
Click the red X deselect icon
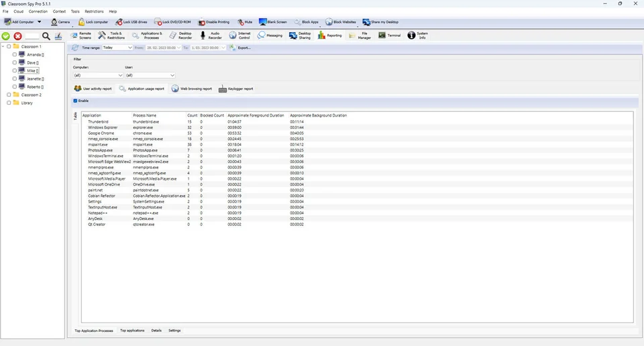pyautogui.click(x=17, y=36)
